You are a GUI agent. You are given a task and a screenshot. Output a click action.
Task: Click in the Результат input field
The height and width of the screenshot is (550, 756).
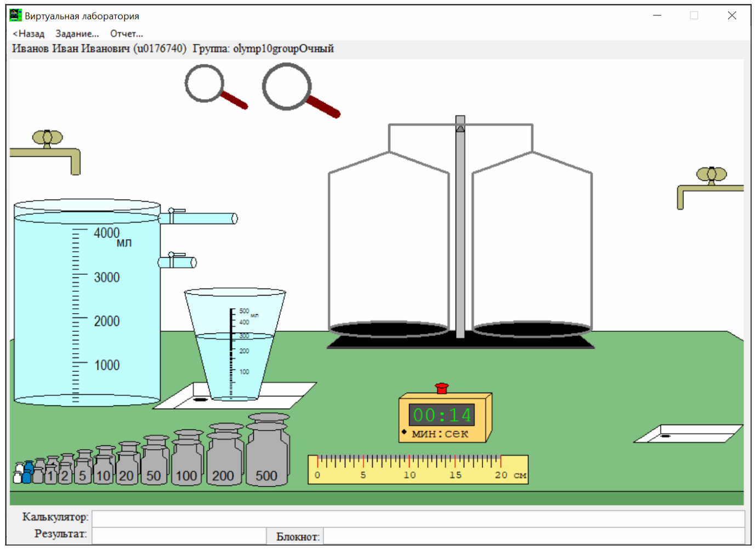(179, 535)
